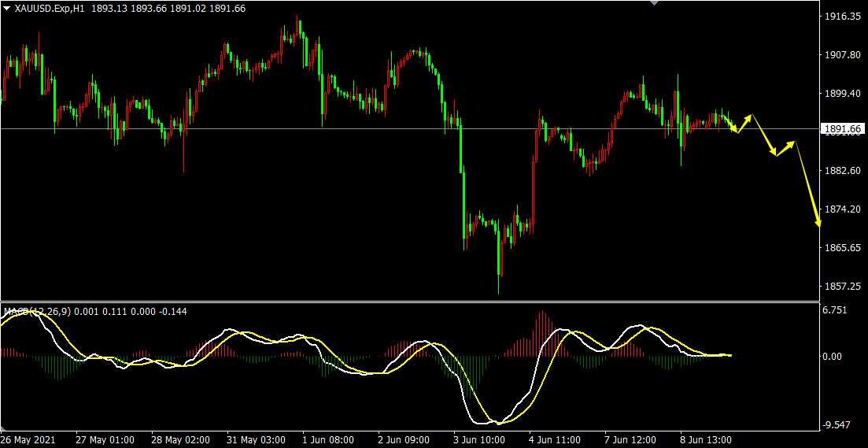Click the tall red candle on 4 Jun
Viewport: 868px width, 448px height.
click(534, 193)
